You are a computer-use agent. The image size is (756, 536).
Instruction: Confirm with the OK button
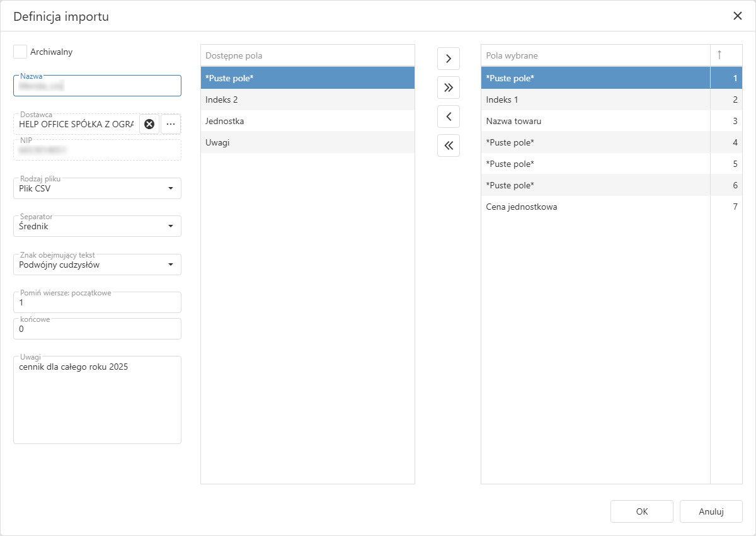pos(641,511)
